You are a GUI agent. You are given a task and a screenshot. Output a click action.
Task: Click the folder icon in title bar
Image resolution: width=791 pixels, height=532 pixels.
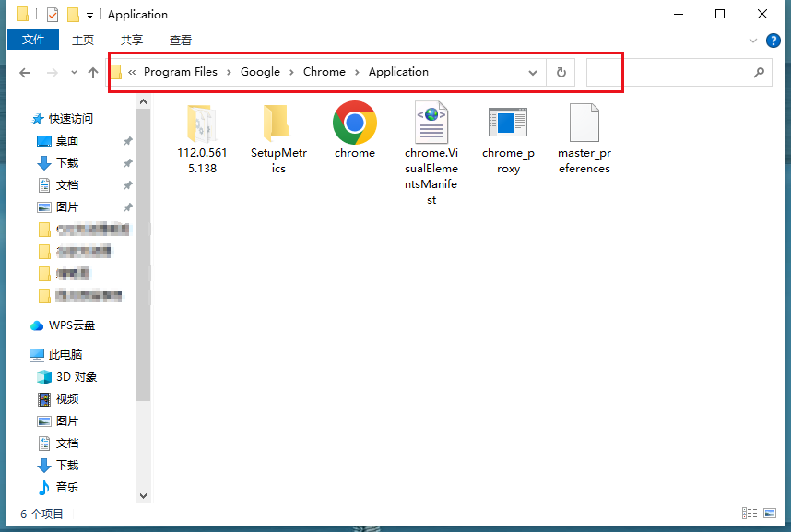[22, 14]
